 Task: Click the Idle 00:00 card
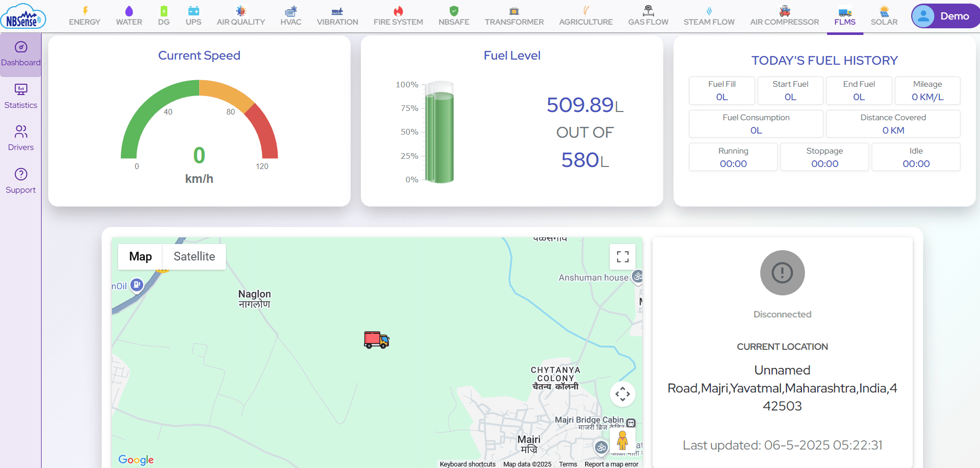tap(916, 157)
